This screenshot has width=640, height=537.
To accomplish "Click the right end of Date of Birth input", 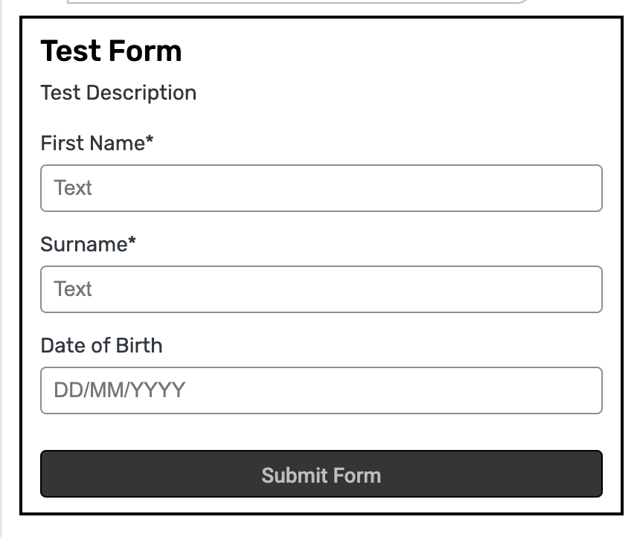I will pyautogui.click(x=585, y=390).
